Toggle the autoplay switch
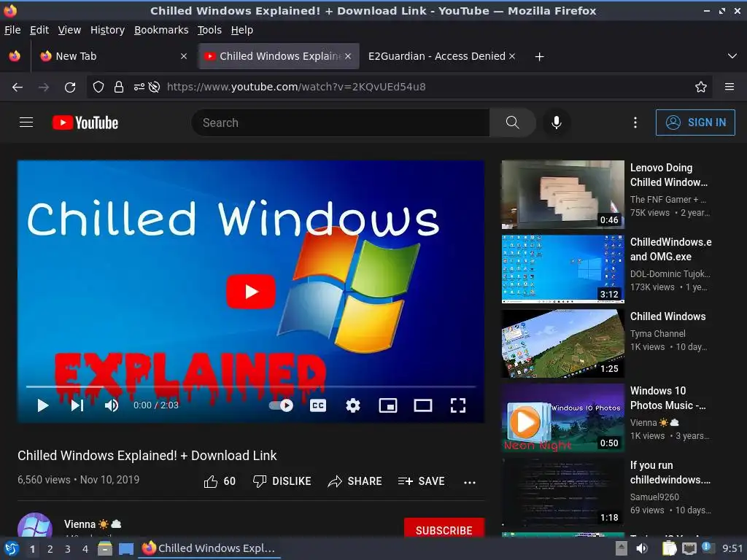The height and width of the screenshot is (560, 747). pos(281,405)
